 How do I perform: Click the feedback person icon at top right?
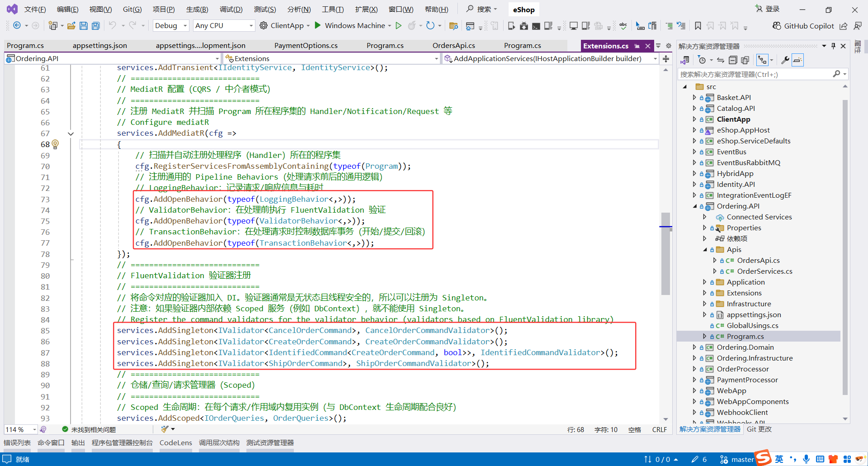coord(857,26)
